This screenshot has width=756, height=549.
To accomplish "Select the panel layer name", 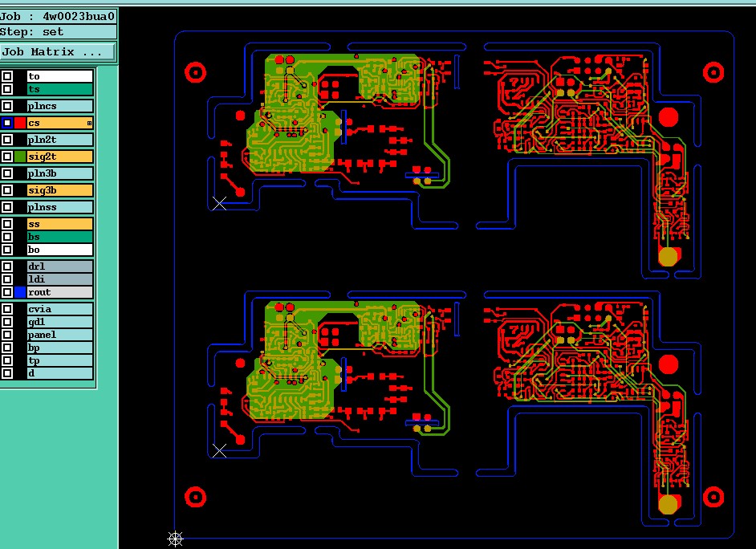I will click(x=59, y=335).
